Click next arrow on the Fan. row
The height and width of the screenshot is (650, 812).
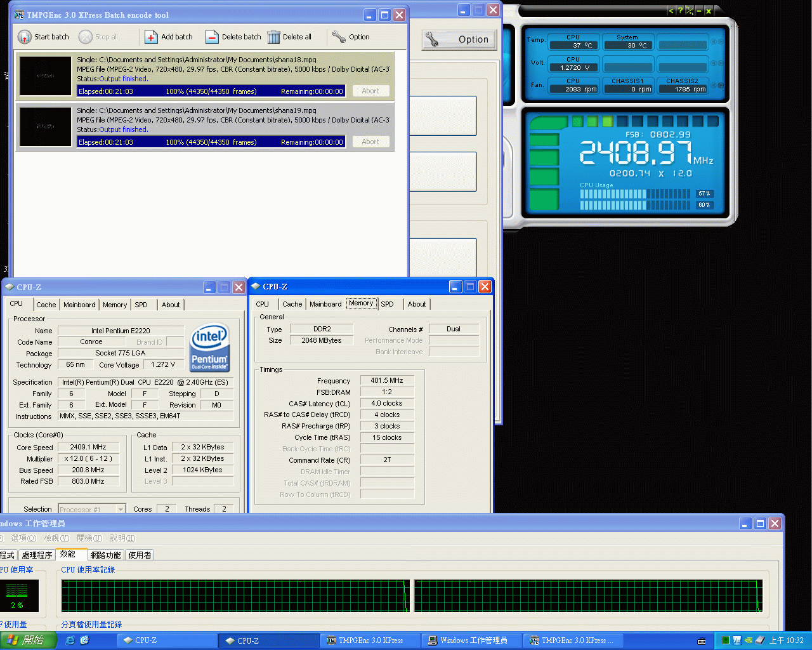coord(720,85)
